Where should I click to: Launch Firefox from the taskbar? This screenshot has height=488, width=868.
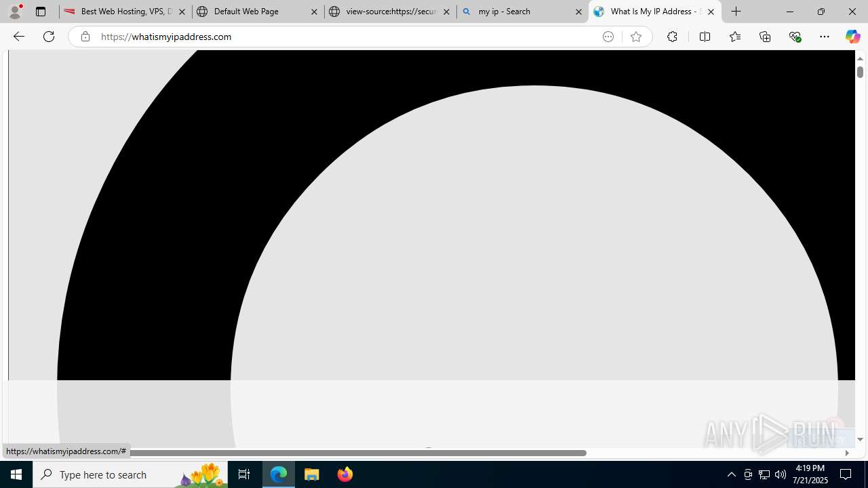344,474
